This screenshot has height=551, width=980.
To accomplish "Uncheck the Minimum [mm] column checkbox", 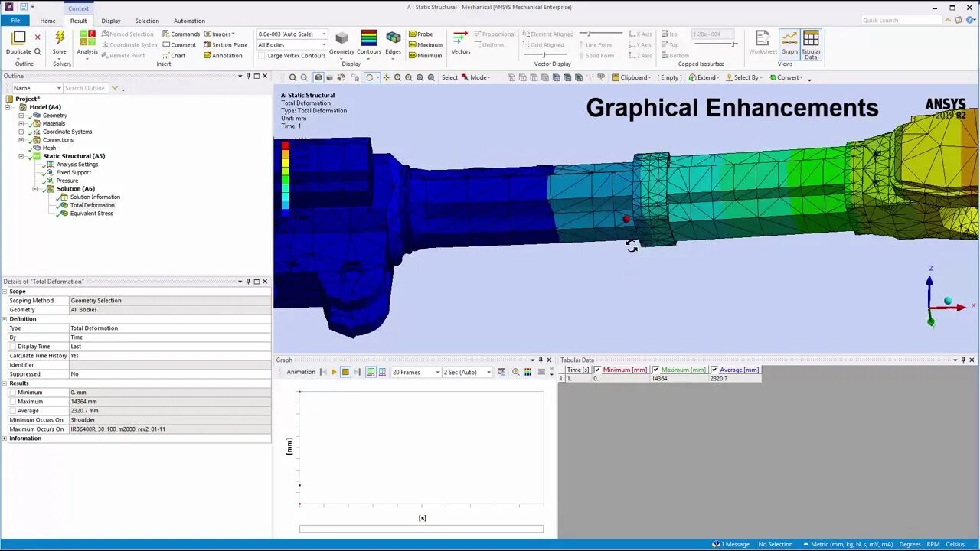I will (x=598, y=370).
